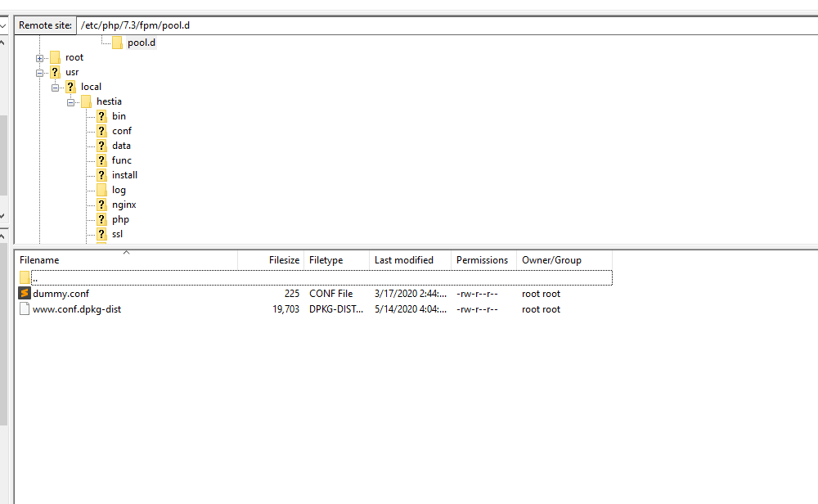818x504 pixels.
Task: Click the ssl folder icon
Action: (101, 233)
